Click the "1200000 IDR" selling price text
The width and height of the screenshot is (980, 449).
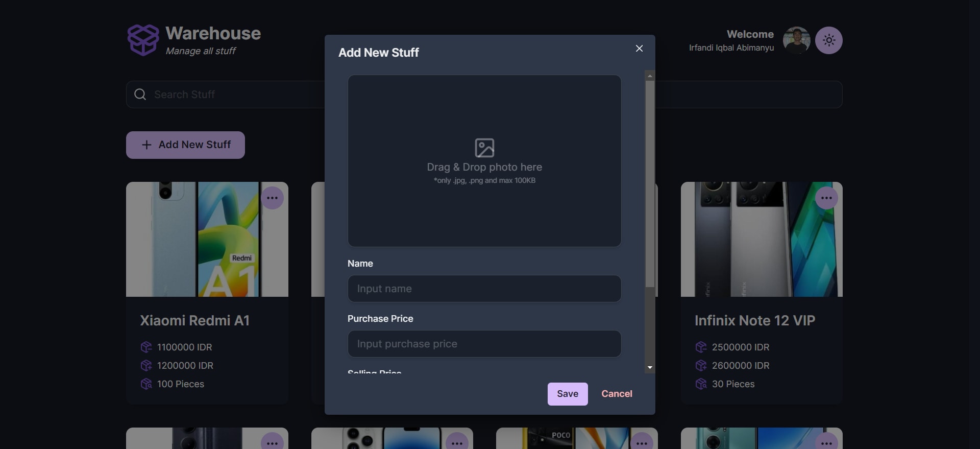[x=185, y=366]
